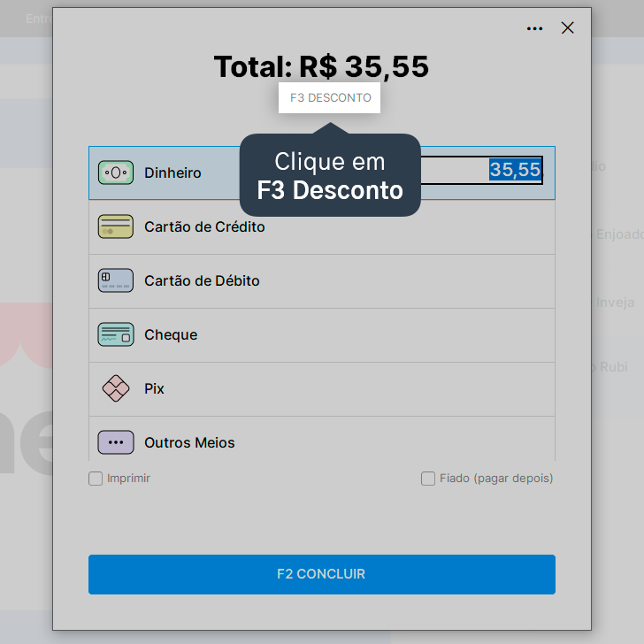Select the Dinheiro payment label
The image size is (644, 644).
[172, 172]
